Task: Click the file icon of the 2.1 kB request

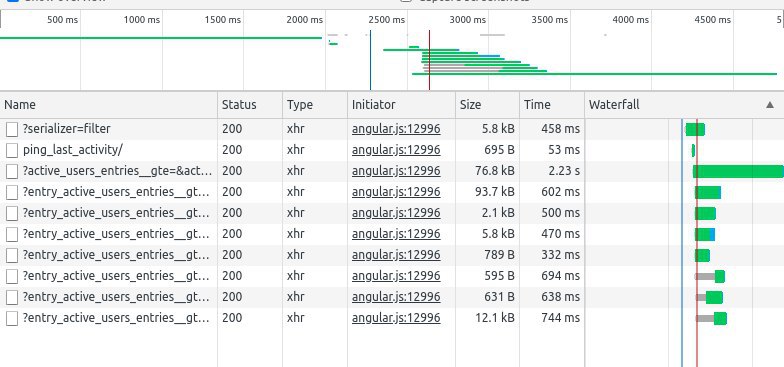Action: pyautogui.click(x=12, y=214)
